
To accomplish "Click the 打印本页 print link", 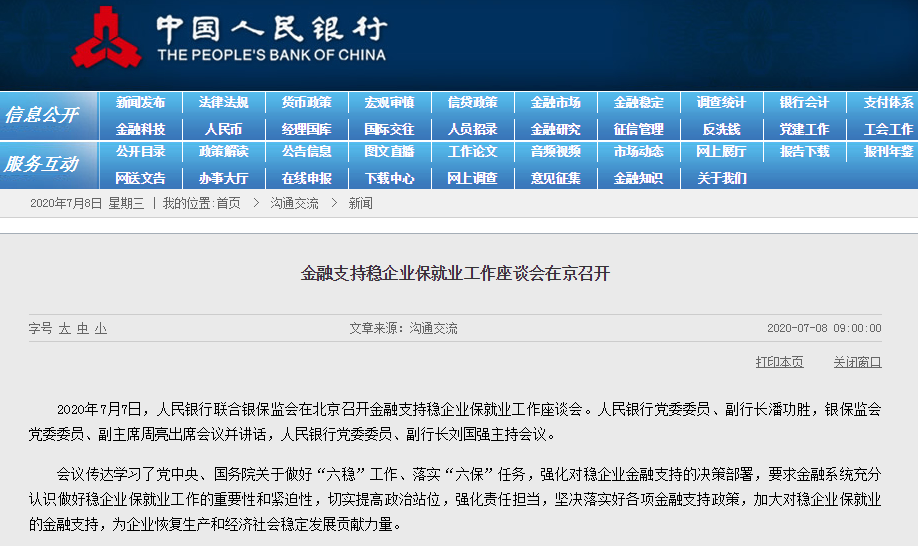I will [779, 362].
